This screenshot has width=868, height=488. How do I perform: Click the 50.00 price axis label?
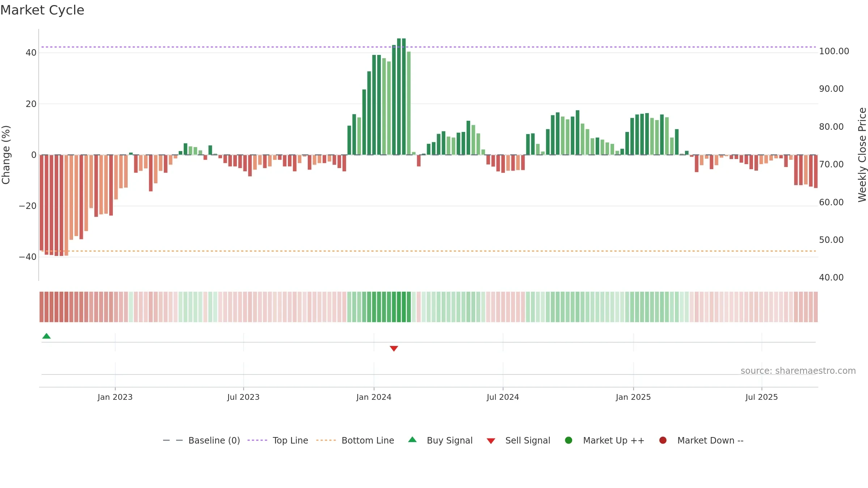click(x=831, y=240)
